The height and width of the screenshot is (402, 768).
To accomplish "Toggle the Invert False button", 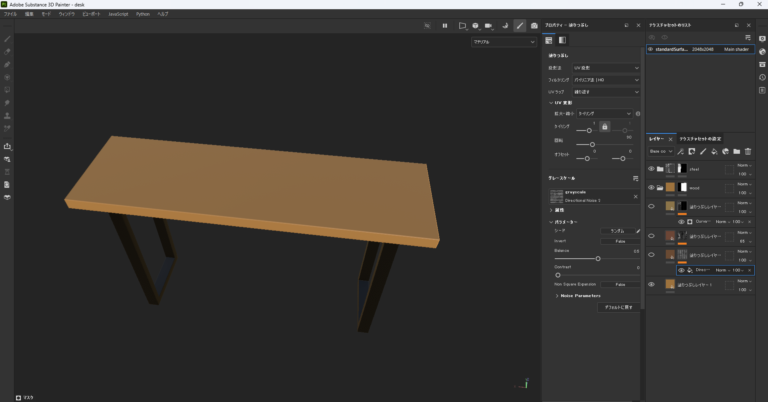I will coord(620,241).
